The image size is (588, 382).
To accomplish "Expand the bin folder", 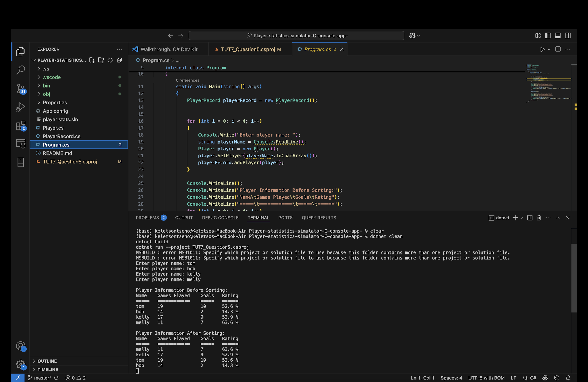I will (x=79, y=85).
